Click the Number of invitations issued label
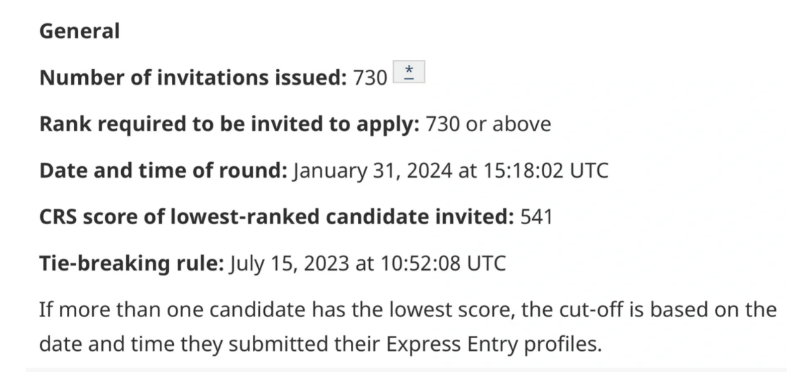809x381 pixels. [193, 77]
